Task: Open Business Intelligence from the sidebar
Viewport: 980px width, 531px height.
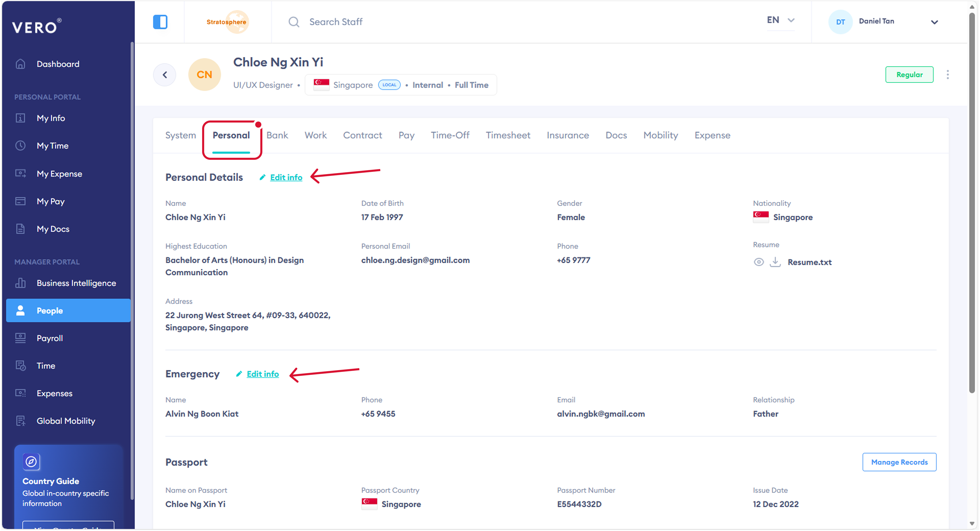Action: pyautogui.click(x=76, y=283)
